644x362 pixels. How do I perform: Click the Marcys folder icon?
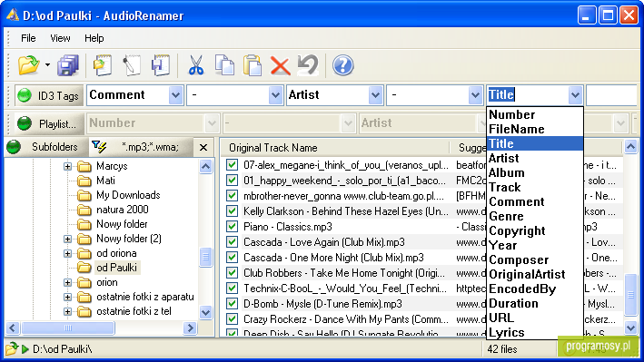84,166
